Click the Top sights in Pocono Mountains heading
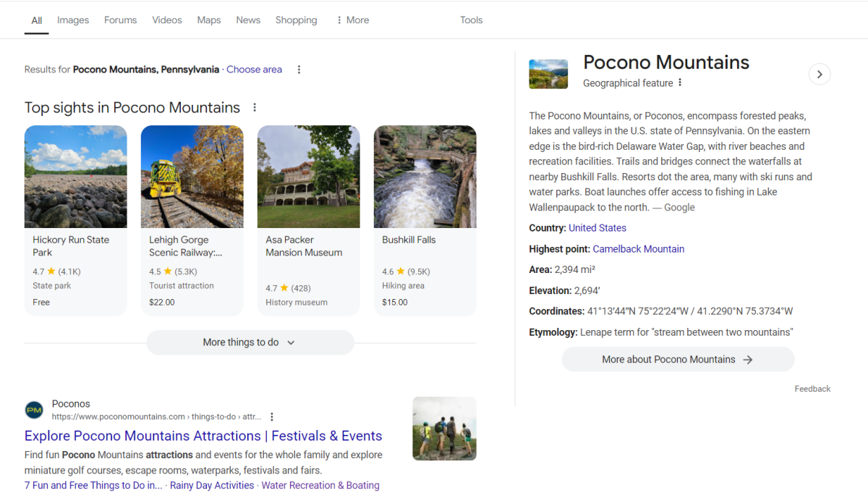Image resolution: width=868 pixels, height=501 pixels. [132, 108]
